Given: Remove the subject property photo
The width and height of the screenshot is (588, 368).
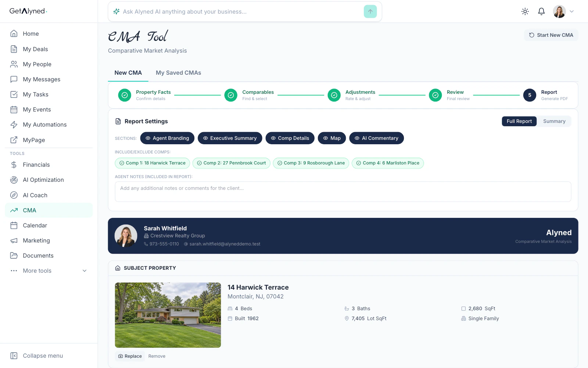Looking at the screenshot, I should tap(157, 356).
